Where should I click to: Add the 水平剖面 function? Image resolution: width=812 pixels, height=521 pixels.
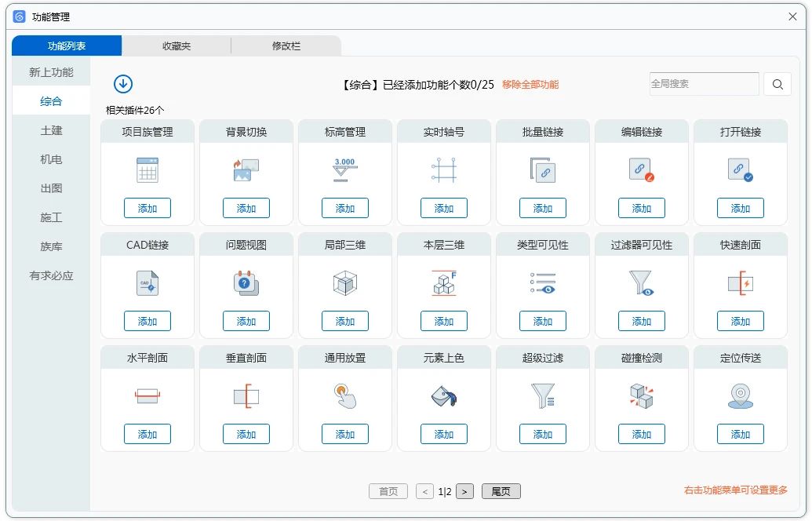pos(147,434)
